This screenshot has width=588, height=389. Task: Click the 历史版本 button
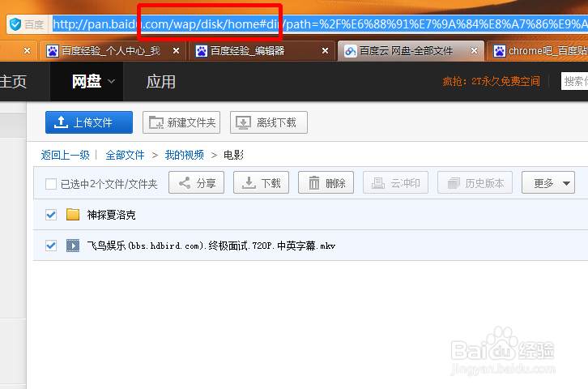coord(475,182)
